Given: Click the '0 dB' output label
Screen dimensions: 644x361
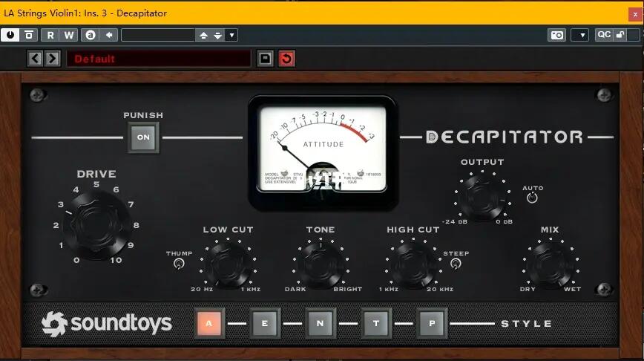Looking at the screenshot, I should tap(504, 221).
